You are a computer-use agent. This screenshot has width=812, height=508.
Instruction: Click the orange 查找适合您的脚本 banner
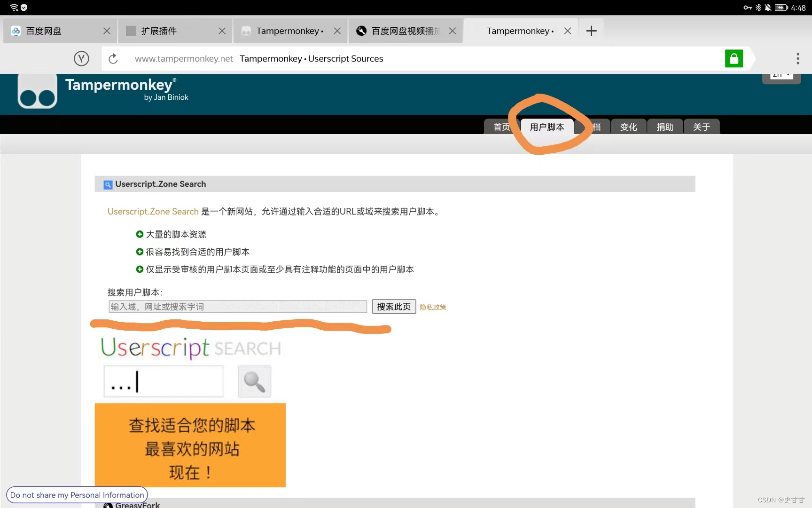[190, 445]
